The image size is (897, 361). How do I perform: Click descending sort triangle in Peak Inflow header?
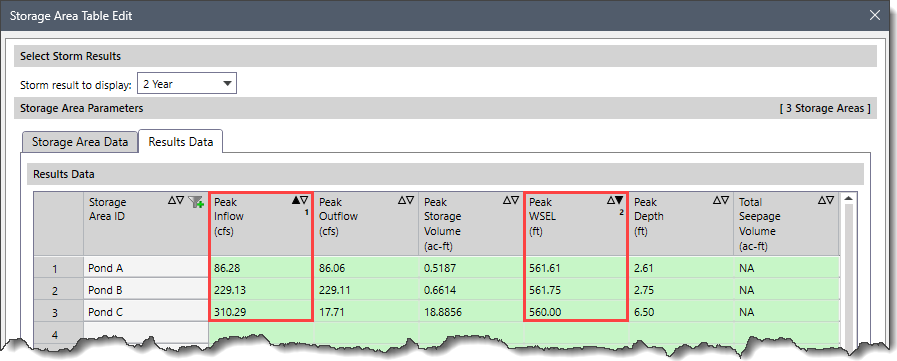pos(304,200)
